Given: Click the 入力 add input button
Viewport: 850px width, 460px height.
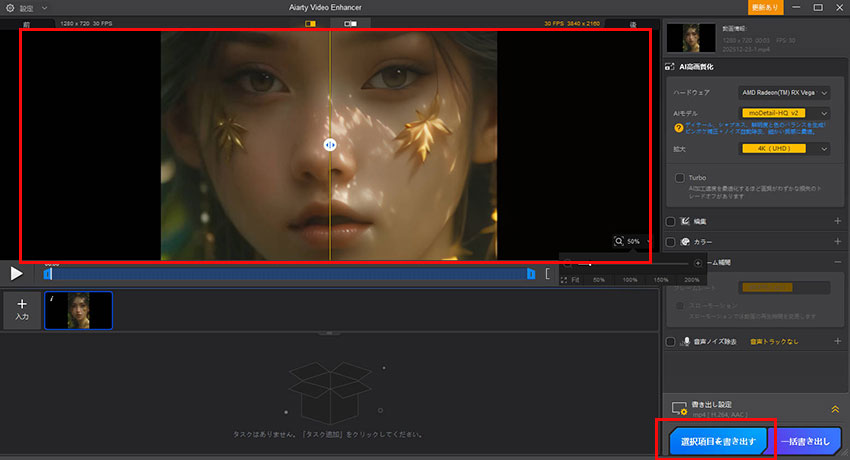Looking at the screenshot, I should tap(22, 310).
